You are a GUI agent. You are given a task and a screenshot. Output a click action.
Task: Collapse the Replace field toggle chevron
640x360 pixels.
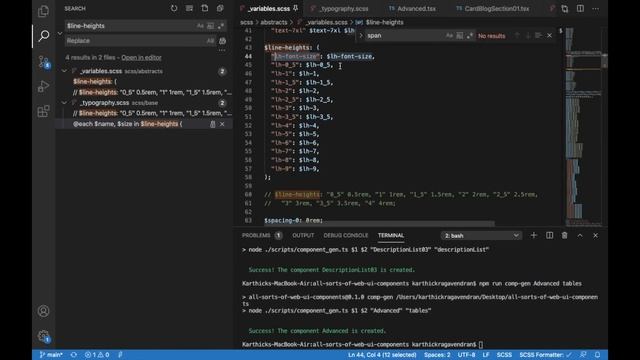point(60,33)
